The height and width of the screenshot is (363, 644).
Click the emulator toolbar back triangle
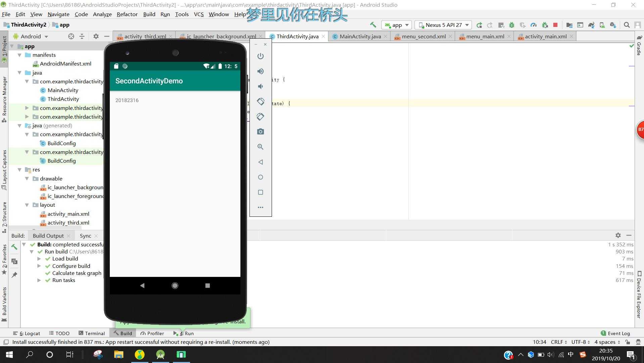coord(261,162)
